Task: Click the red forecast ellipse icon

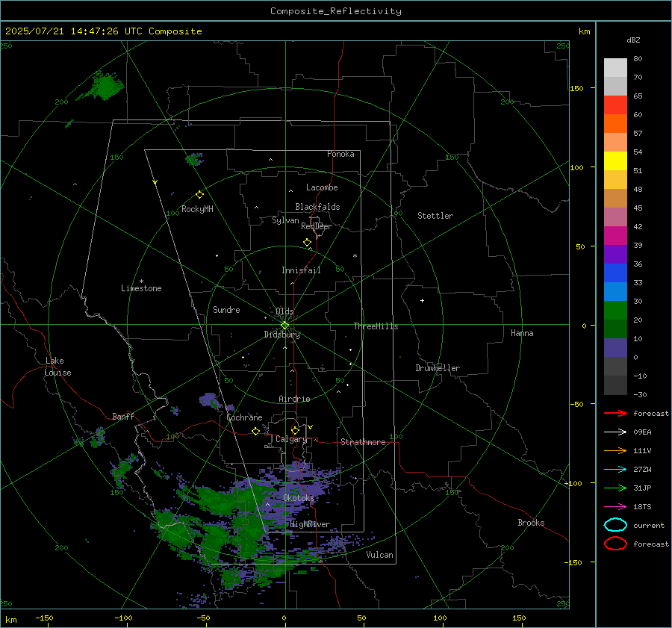Action: pos(615,544)
